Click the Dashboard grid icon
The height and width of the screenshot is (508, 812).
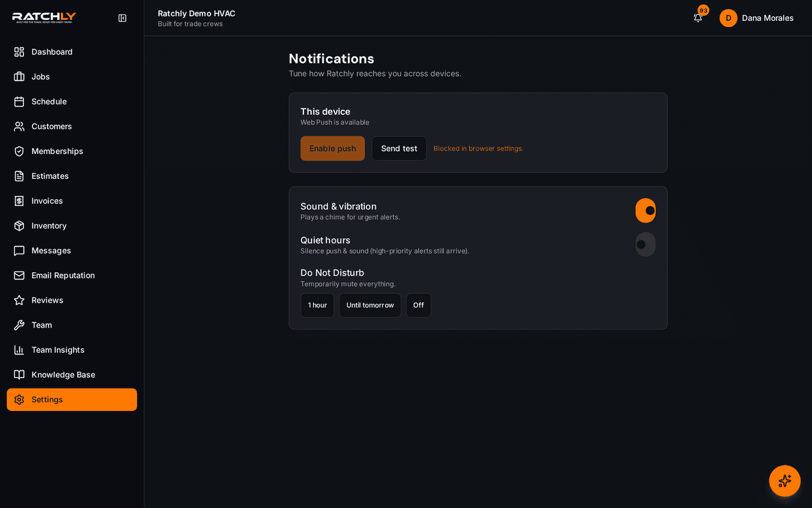19,52
